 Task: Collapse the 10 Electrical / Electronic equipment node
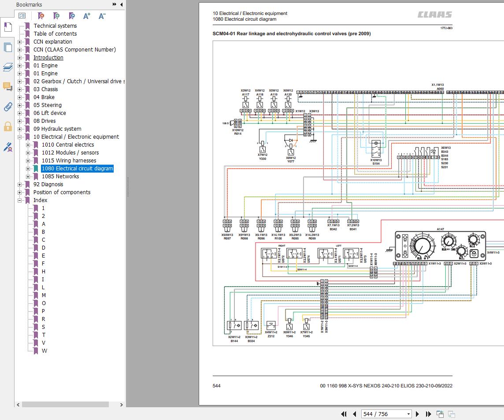pos(19,137)
